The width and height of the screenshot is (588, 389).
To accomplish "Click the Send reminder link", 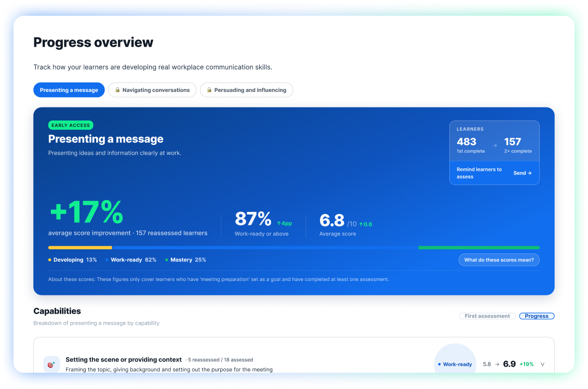I will [x=523, y=173].
